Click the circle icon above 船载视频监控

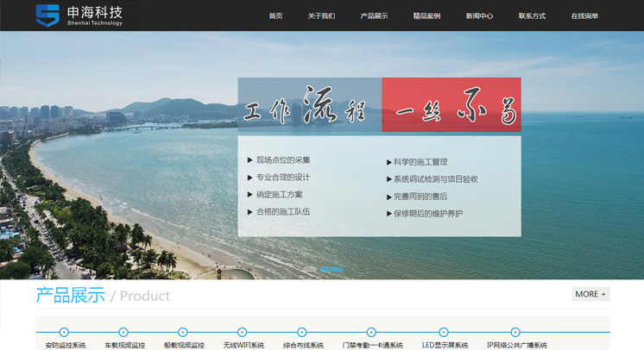[x=183, y=332]
